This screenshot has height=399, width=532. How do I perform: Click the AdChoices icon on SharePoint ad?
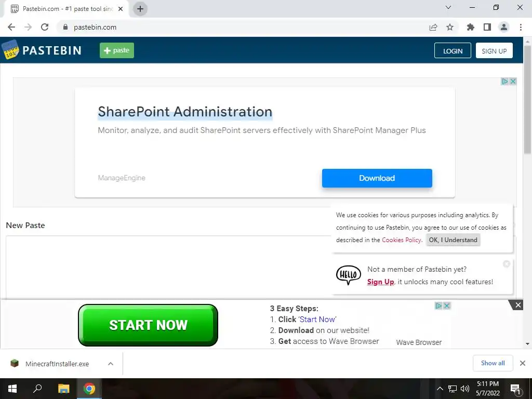point(504,82)
